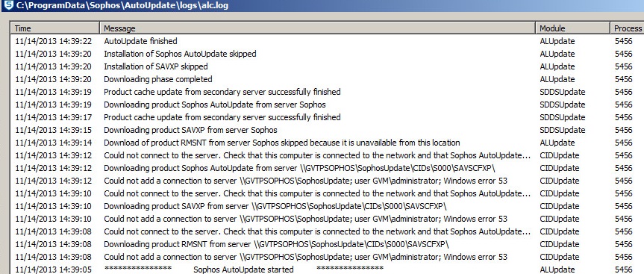Select 'Downloading phase completed' log row
Viewport: 644px width, 274px height.
tap(328, 79)
